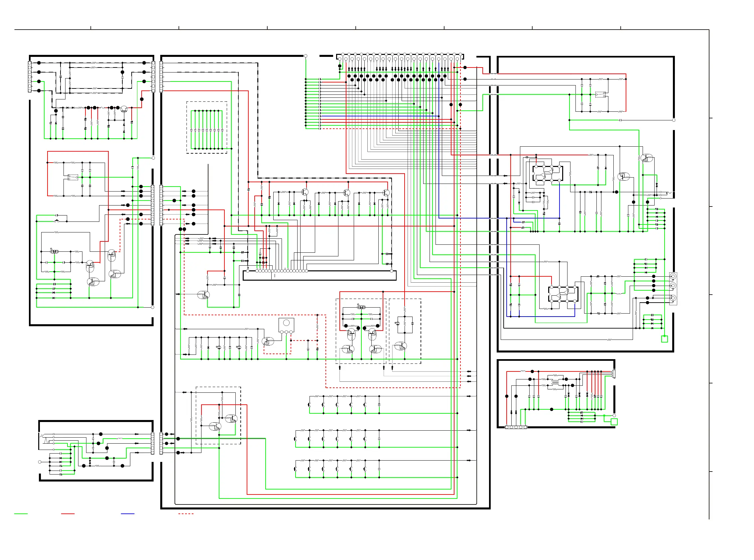The width and height of the screenshot is (754, 560).
Task: Select the dashed box containing four transistors
Action: point(361,331)
